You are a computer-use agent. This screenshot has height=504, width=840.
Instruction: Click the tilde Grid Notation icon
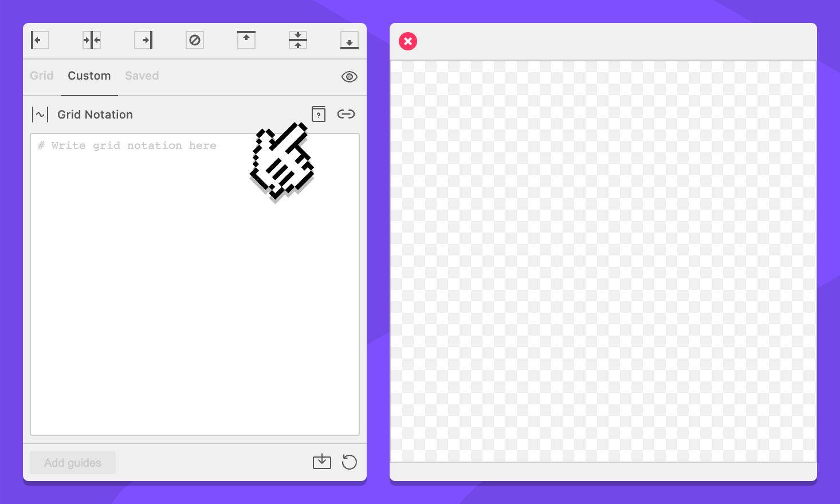(x=40, y=115)
